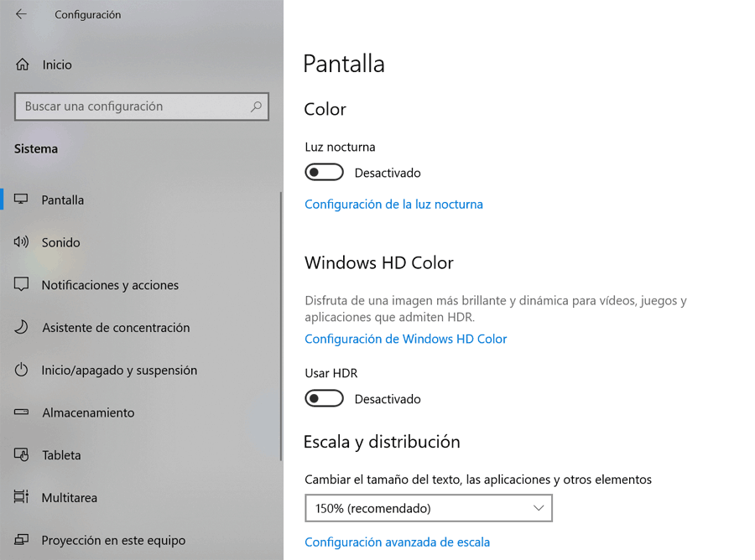755x560 pixels.
Task: Click the drive icon for Almacenamiento
Action: (21, 412)
